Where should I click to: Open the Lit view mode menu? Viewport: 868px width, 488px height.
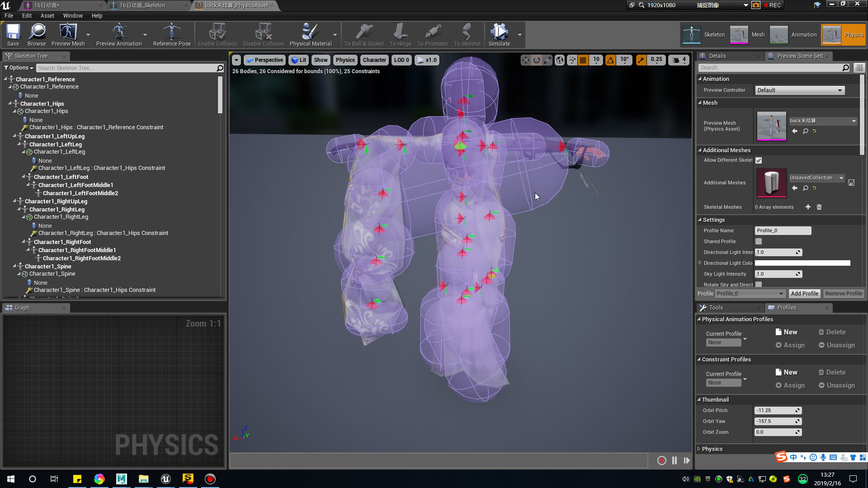point(298,60)
